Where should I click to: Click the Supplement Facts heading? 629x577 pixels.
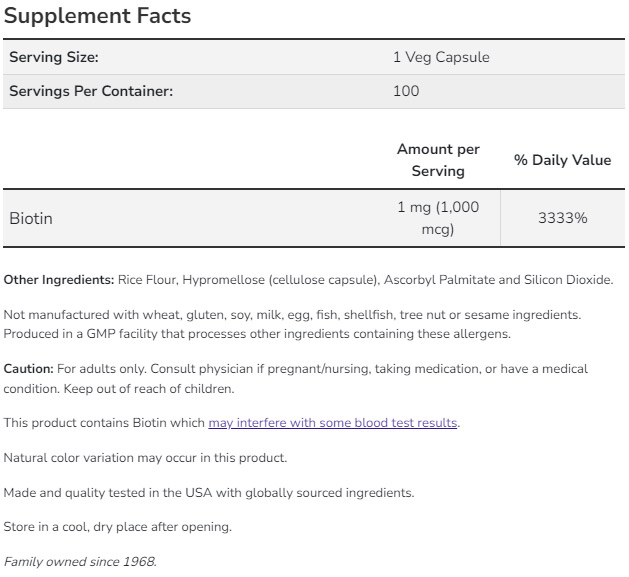pos(97,16)
